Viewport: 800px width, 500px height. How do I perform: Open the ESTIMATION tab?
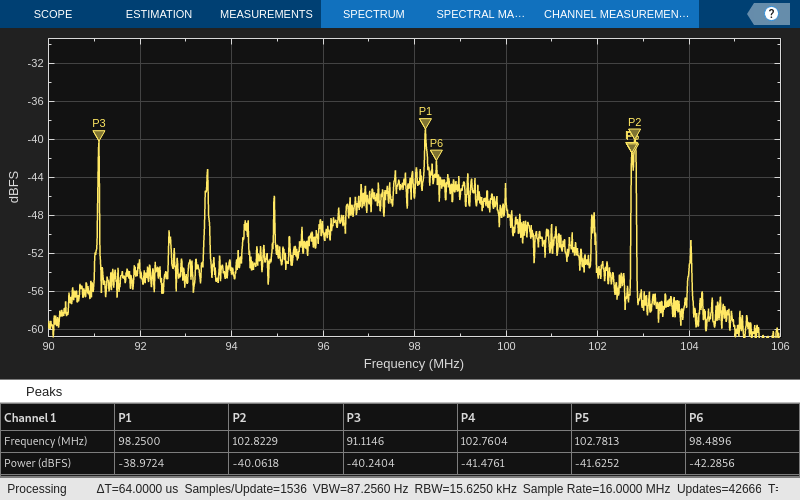pyautogui.click(x=159, y=14)
